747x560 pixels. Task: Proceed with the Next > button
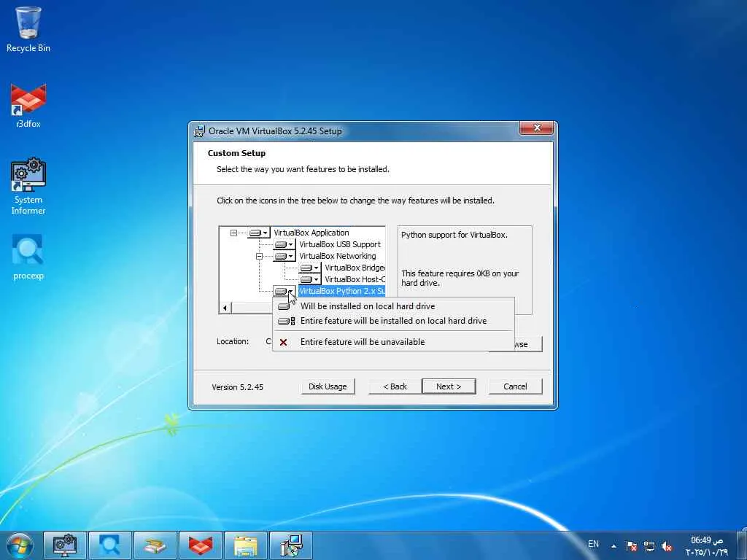pyautogui.click(x=449, y=386)
